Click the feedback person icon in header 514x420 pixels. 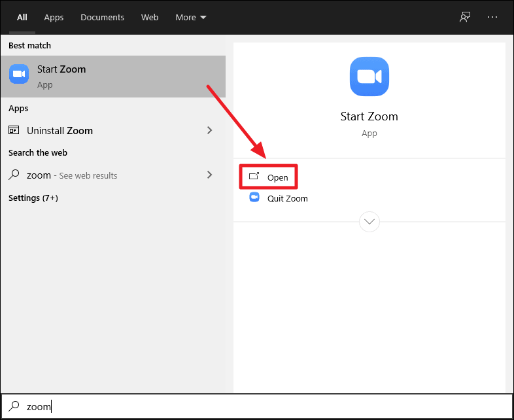point(465,17)
